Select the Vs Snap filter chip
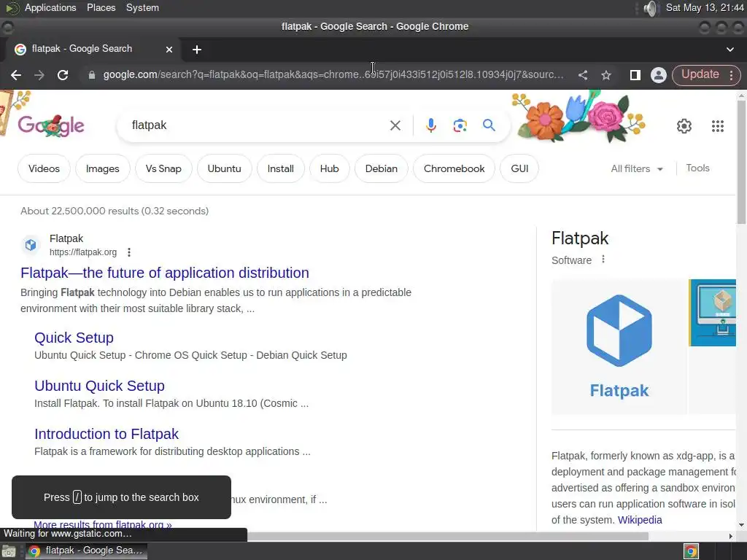This screenshot has height=560, width=747. 163,168
